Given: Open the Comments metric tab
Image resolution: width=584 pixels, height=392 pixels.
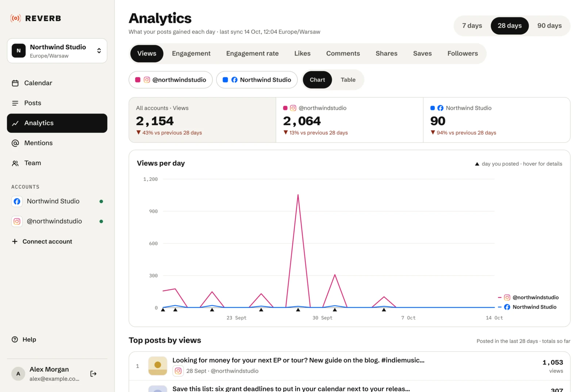Looking at the screenshot, I should 343,54.
